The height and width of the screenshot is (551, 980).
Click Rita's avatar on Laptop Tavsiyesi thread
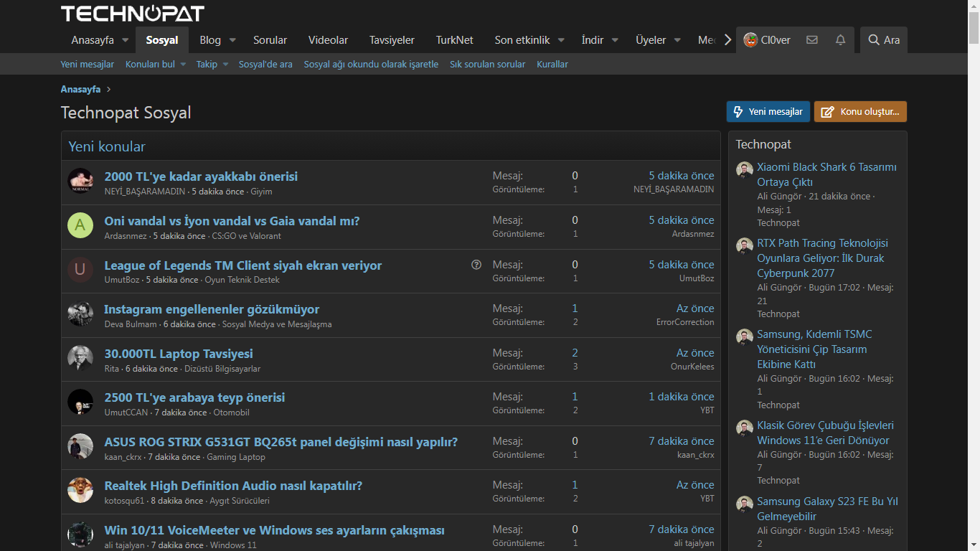pyautogui.click(x=80, y=358)
